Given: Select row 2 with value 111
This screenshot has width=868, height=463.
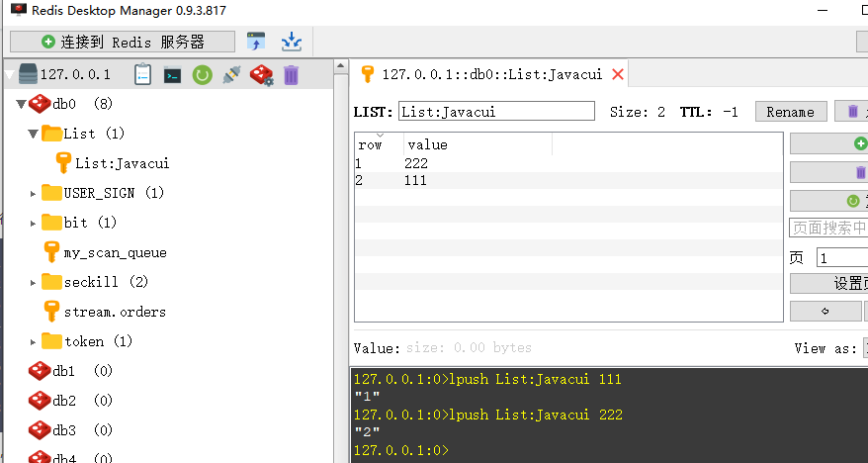Looking at the screenshot, I should point(415,181).
